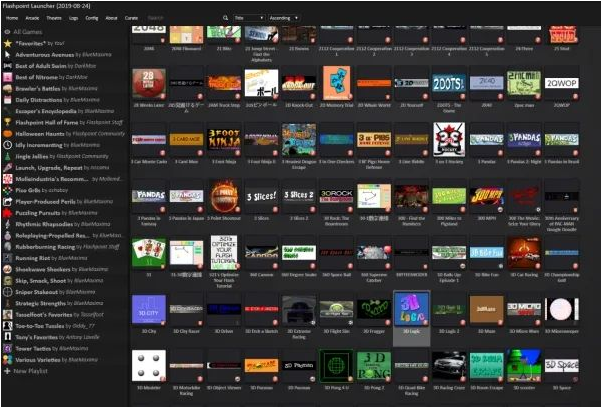Click the Pico Grits pixel icon
Viewport: 601px width, 408px height.
8,190
